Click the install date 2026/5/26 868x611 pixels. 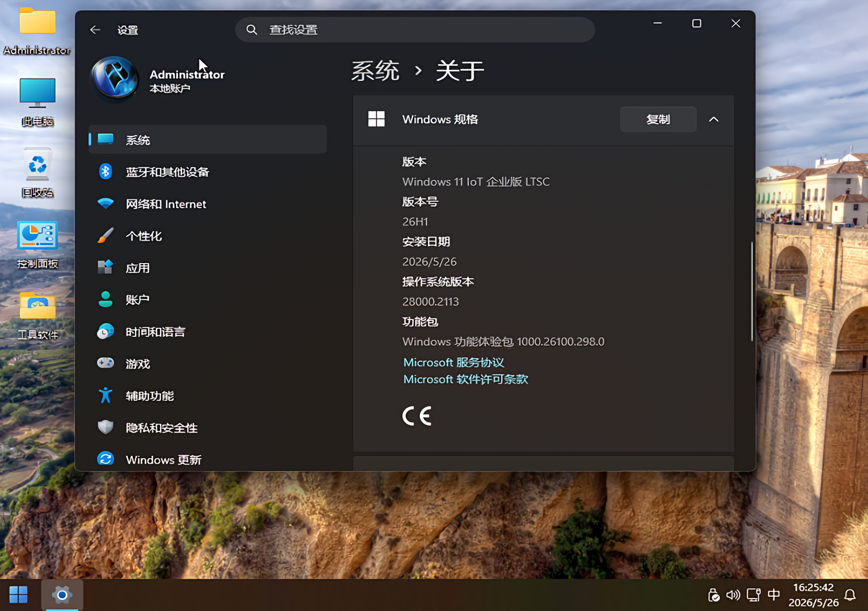[429, 262]
